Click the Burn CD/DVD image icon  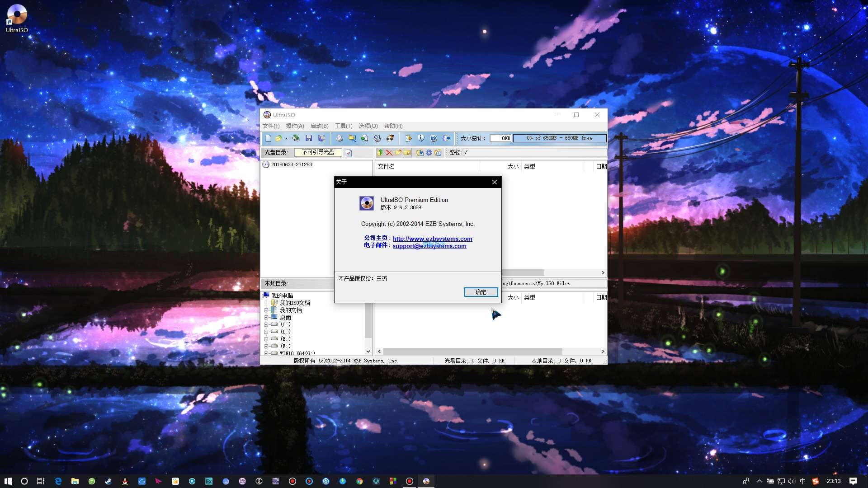(x=390, y=138)
